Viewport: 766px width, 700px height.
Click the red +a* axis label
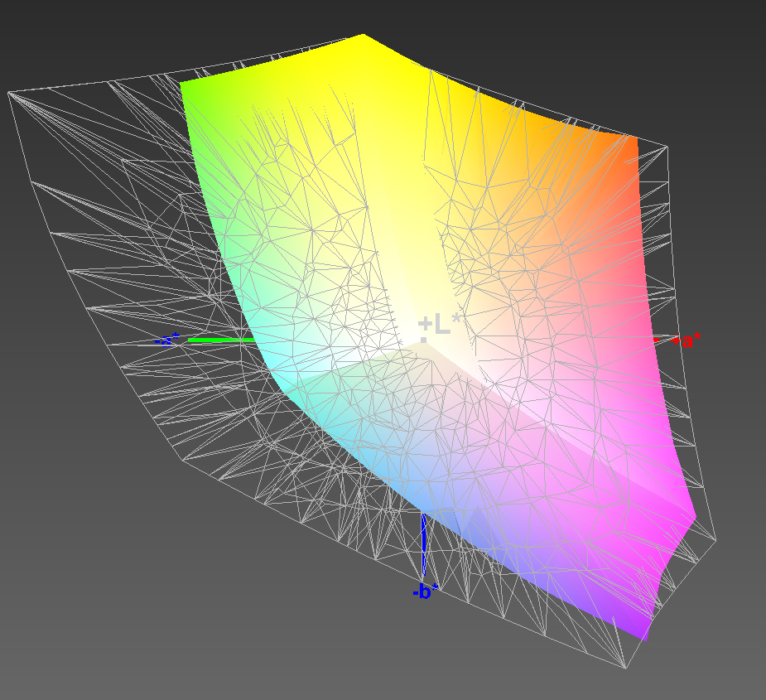[x=689, y=340]
